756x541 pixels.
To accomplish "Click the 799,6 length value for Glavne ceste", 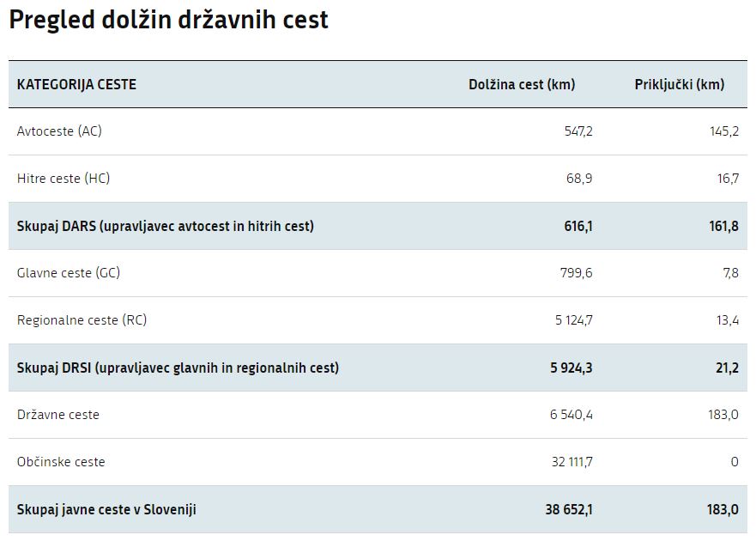I will pos(576,273).
